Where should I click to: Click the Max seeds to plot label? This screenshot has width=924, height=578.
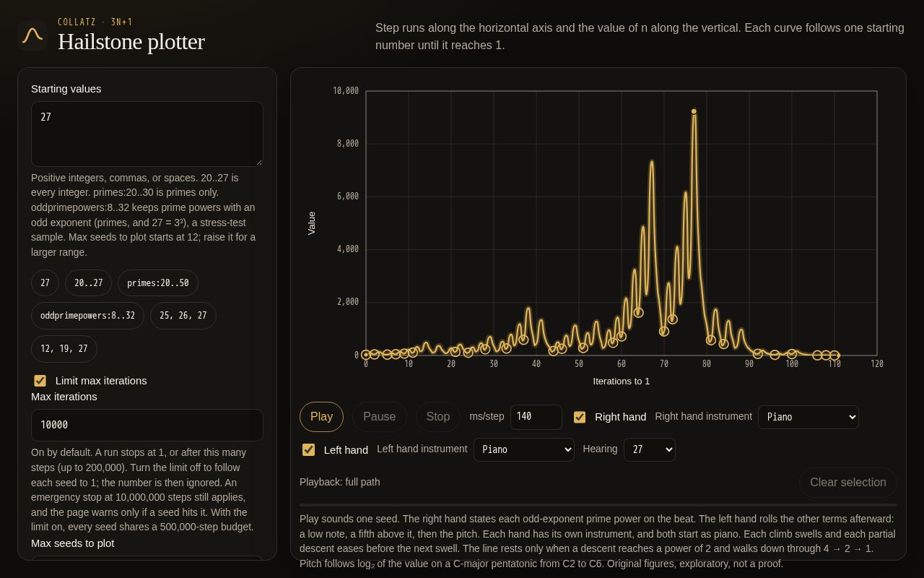72,543
